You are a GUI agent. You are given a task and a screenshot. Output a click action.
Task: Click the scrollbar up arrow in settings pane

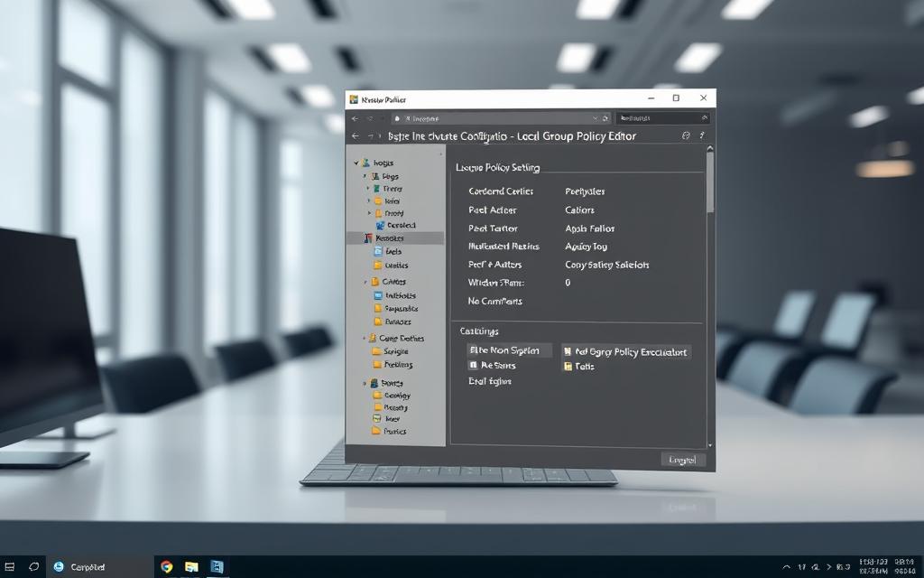tap(710, 149)
